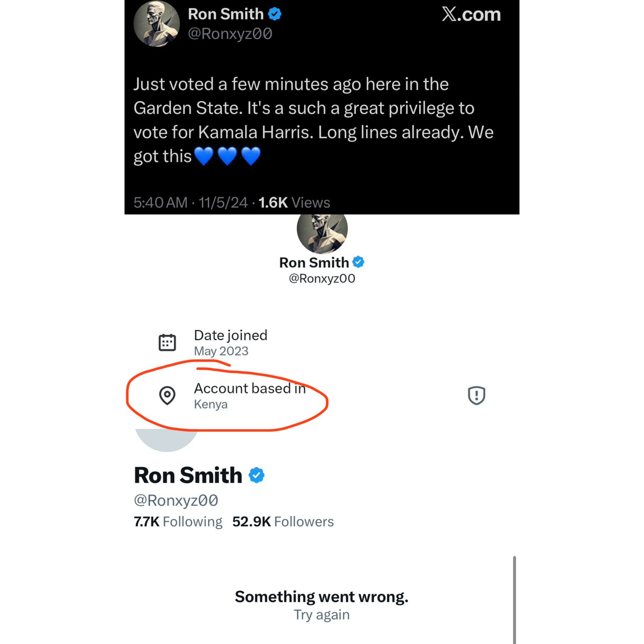
Task: Open the 7.7K Following list
Action: pos(178,522)
